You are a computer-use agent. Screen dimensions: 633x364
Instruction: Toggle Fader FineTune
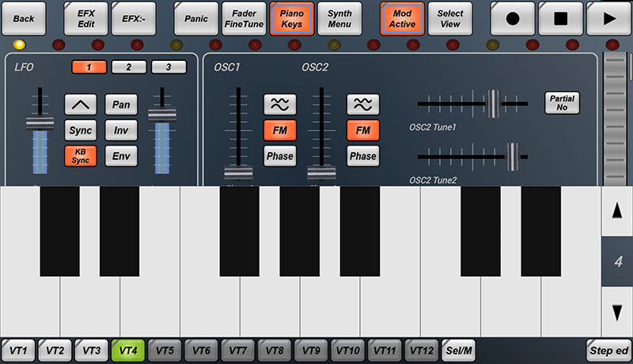(244, 18)
